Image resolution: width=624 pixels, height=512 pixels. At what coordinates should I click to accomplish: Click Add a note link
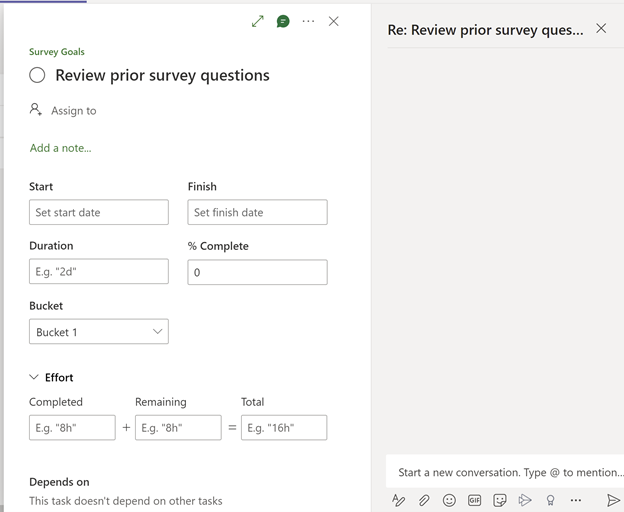click(60, 148)
